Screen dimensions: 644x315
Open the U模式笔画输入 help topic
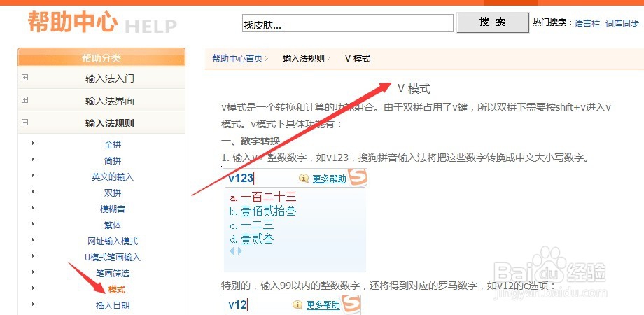[x=113, y=257]
